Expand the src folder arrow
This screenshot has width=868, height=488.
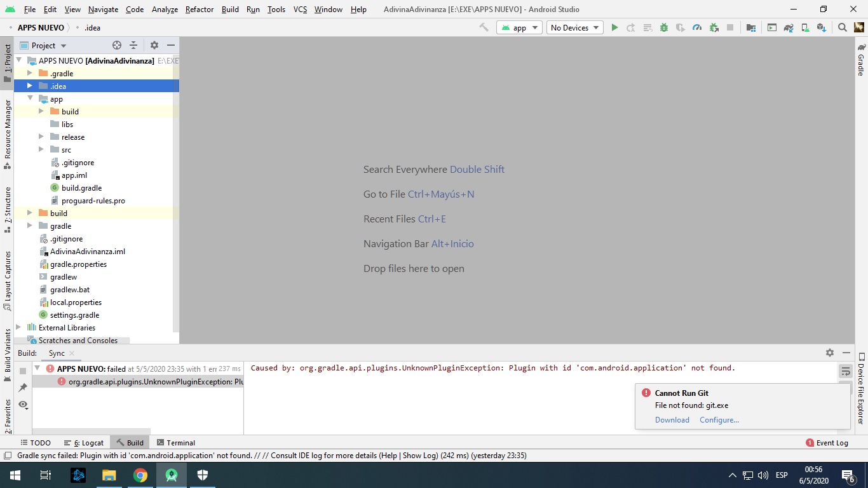[41, 149]
